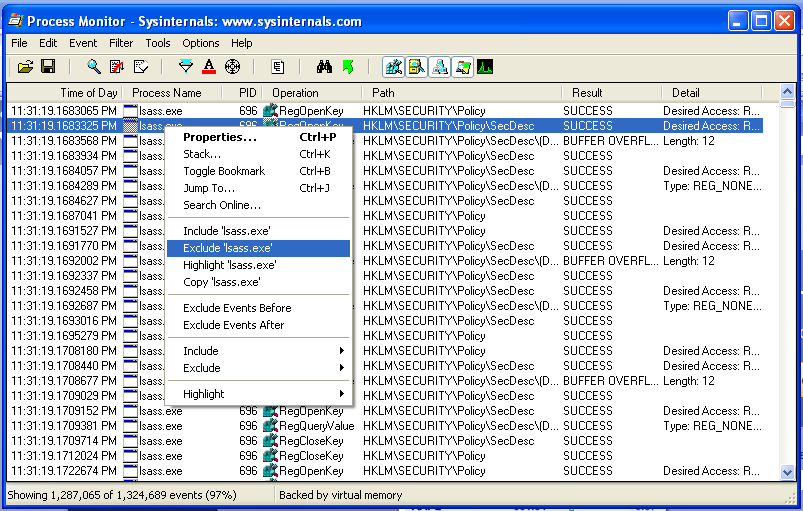Viewport: 803px width, 511px height.
Task: Click the Clear display eraser icon
Action: coord(141,67)
